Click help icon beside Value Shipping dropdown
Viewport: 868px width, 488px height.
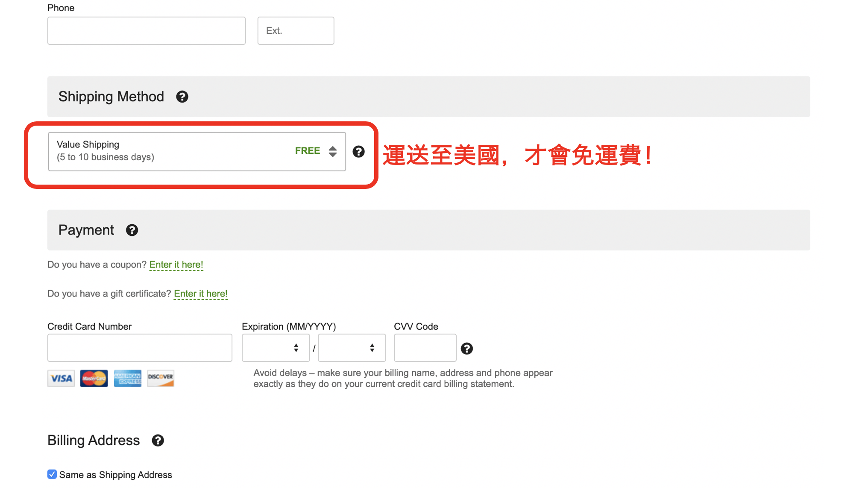(358, 152)
